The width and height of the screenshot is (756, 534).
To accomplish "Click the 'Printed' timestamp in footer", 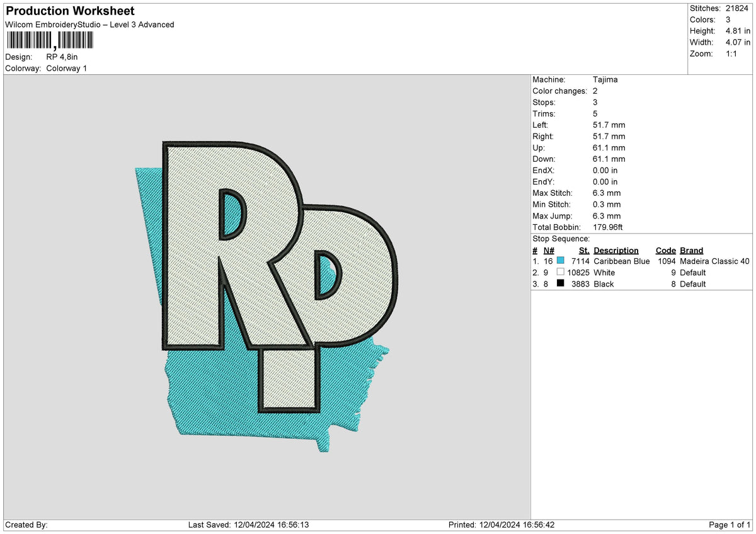I will [x=501, y=525].
